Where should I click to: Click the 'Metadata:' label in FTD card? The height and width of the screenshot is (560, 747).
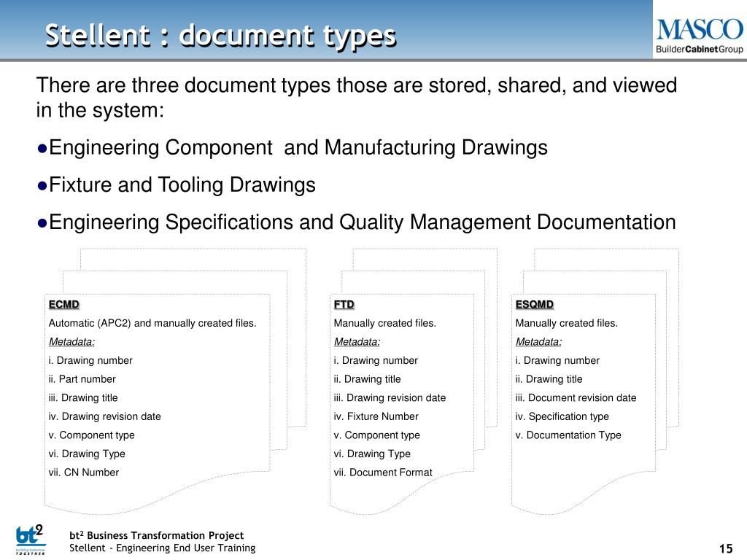pos(357,342)
